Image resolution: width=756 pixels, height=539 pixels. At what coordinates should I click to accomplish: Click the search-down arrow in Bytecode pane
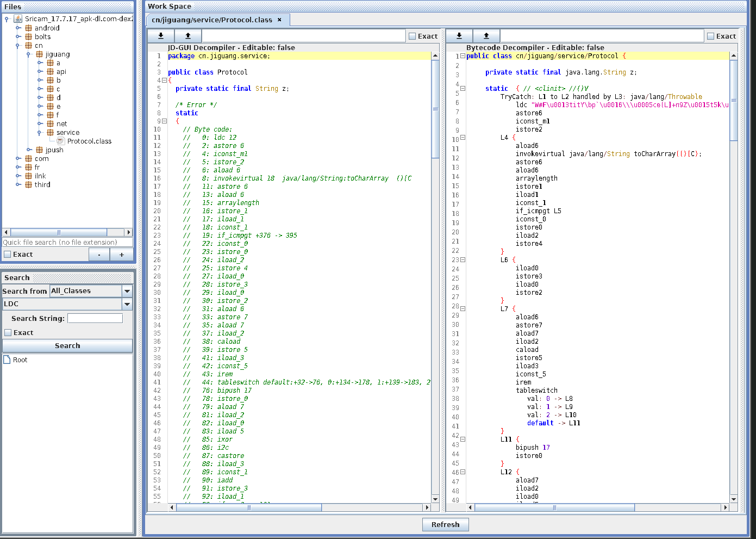pyautogui.click(x=459, y=36)
